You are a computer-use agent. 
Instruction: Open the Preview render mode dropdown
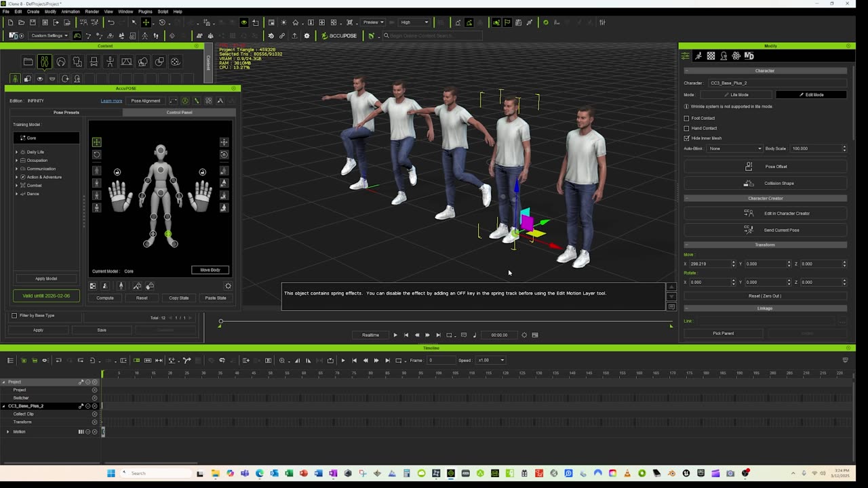[374, 22]
